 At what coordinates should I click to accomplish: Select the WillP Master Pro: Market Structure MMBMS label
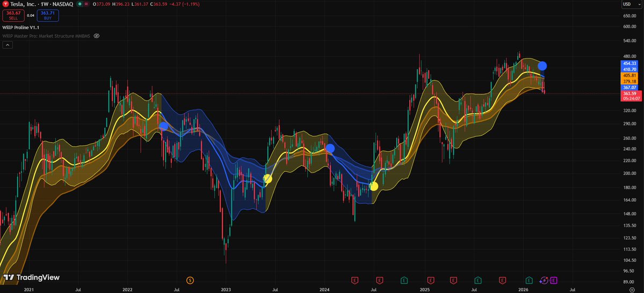pos(46,36)
